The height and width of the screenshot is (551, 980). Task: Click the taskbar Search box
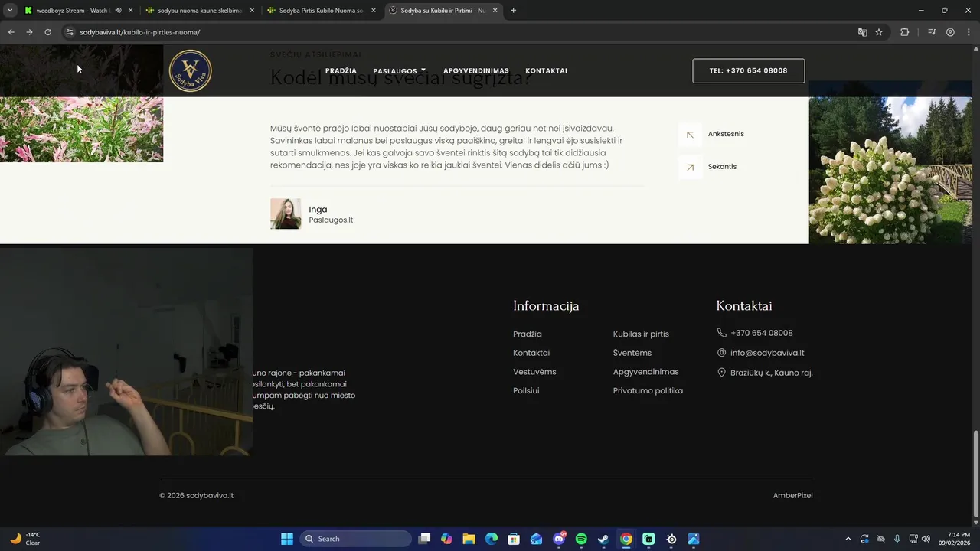pyautogui.click(x=355, y=539)
